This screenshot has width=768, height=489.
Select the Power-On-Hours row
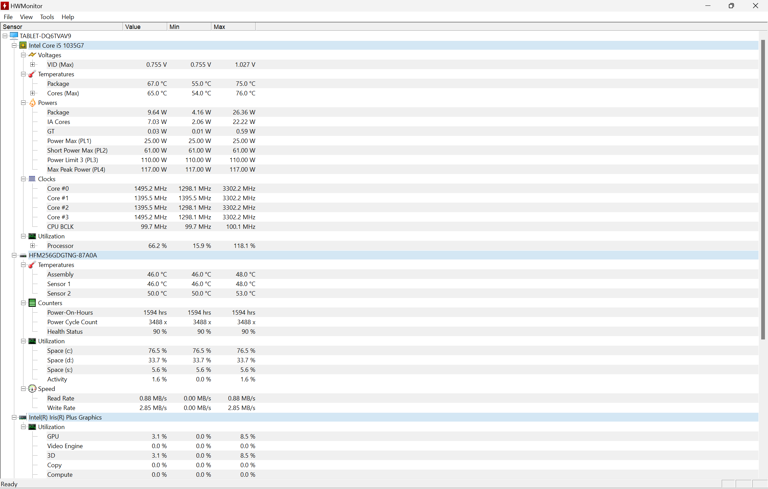point(379,313)
